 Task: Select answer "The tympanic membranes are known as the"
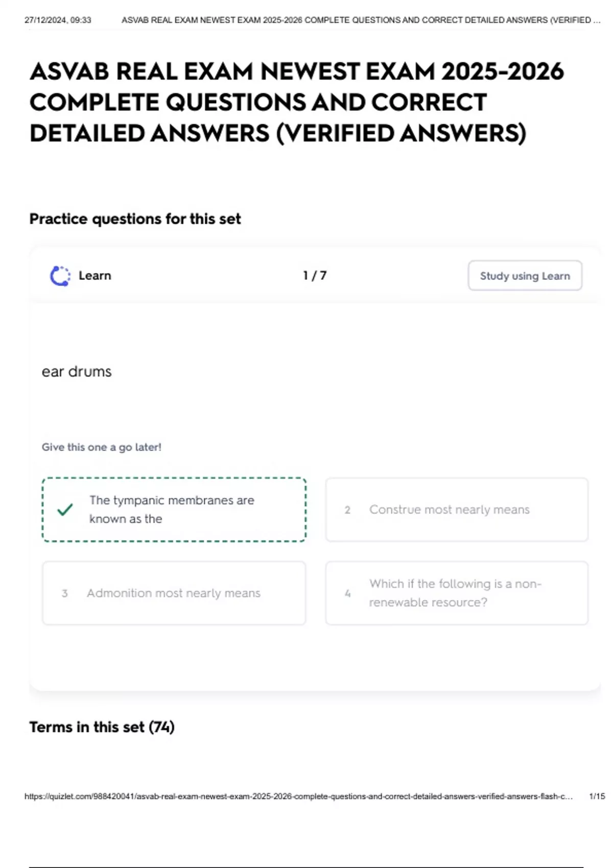point(174,510)
